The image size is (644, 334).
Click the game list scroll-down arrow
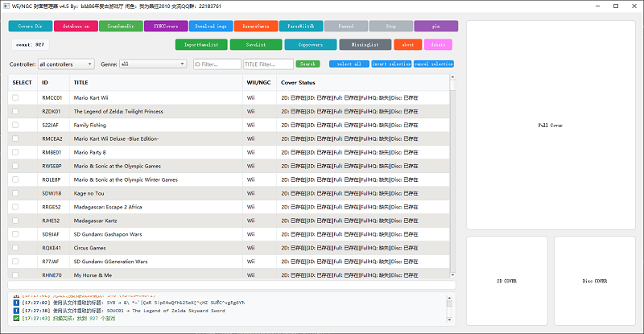pos(452,274)
